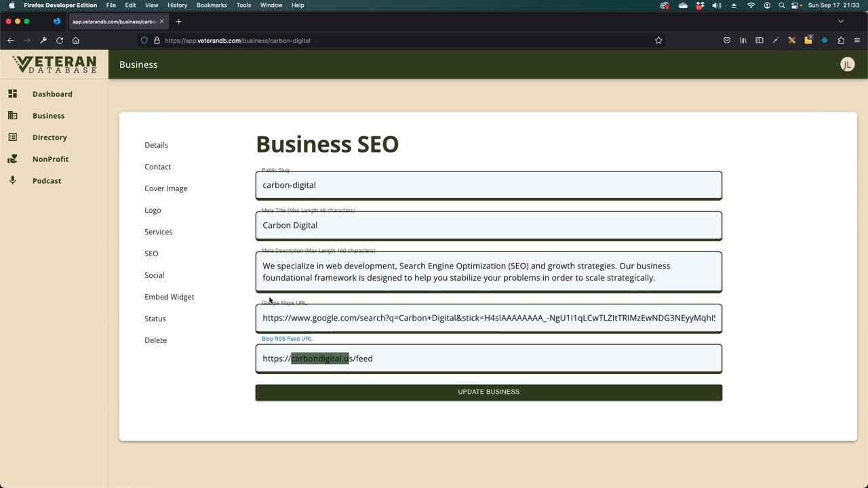Screen dimensions: 868x488
Task: Focus the Public Slug input field
Action: 488,185
